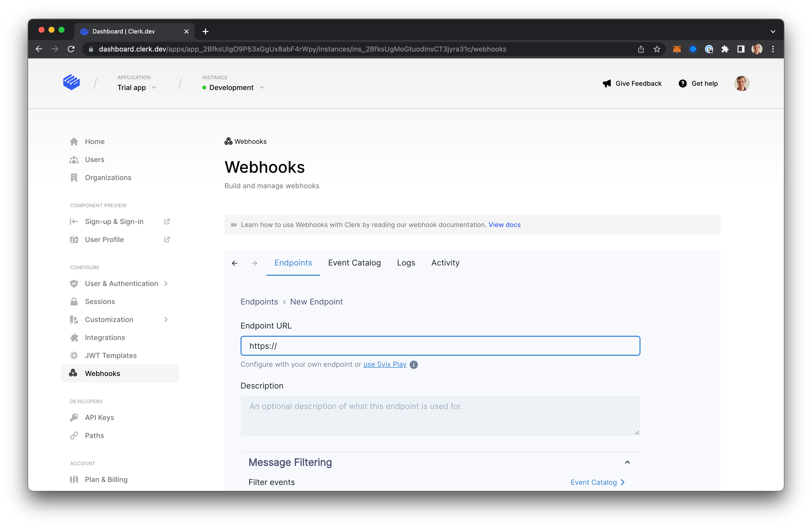Screen dimensions: 812x528
Task: Click the use Svix Play link
Action: [384, 364]
